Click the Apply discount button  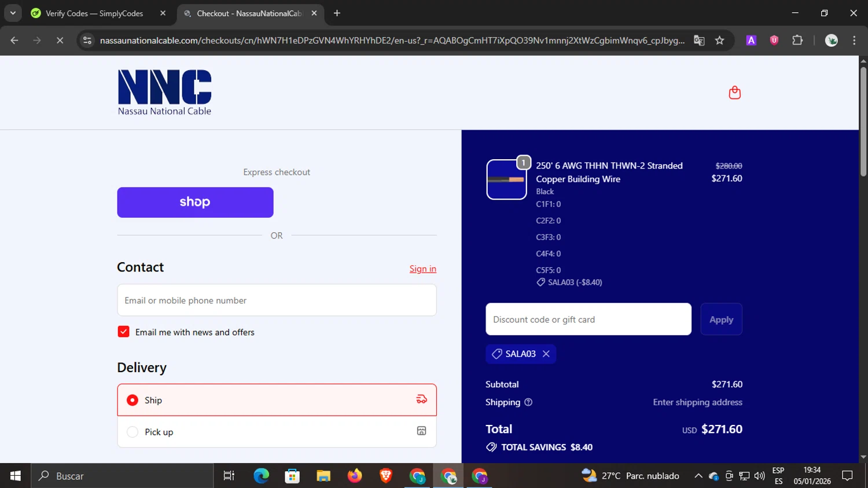721,319
